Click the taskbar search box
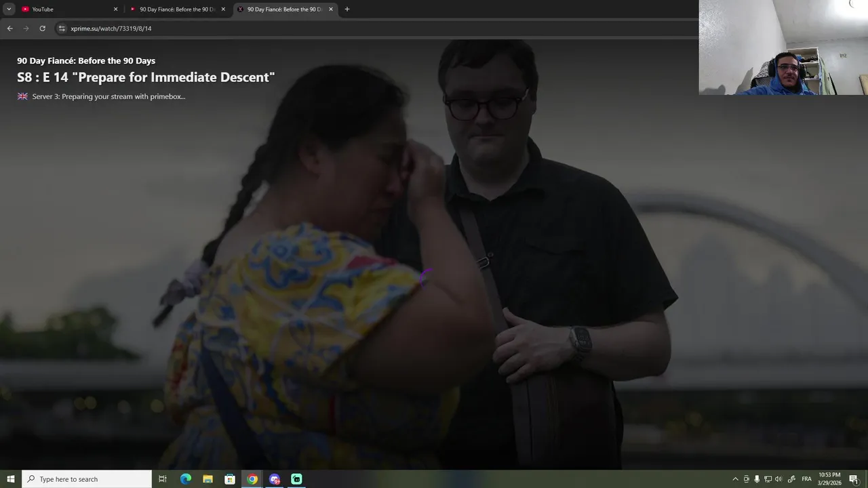This screenshot has width=868, height=488. (x=87, y=479)
